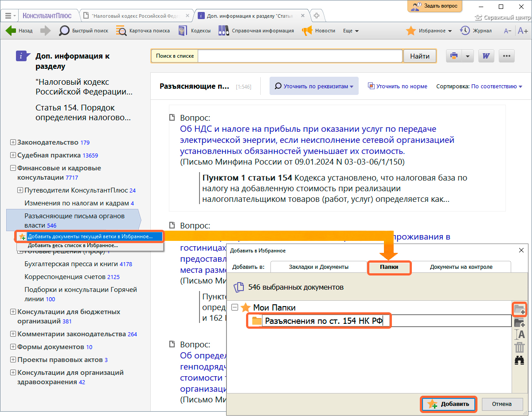Open the Избранное dropdown

(x=429, y=31)
